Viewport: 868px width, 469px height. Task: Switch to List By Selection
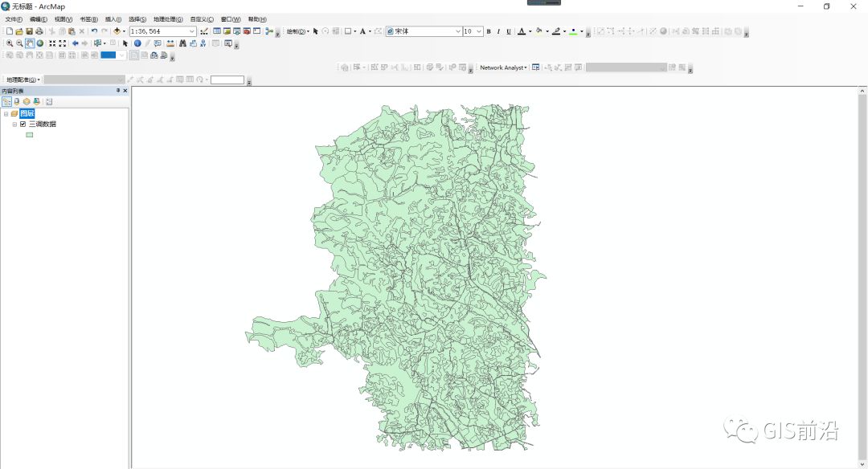coord(36,102)
